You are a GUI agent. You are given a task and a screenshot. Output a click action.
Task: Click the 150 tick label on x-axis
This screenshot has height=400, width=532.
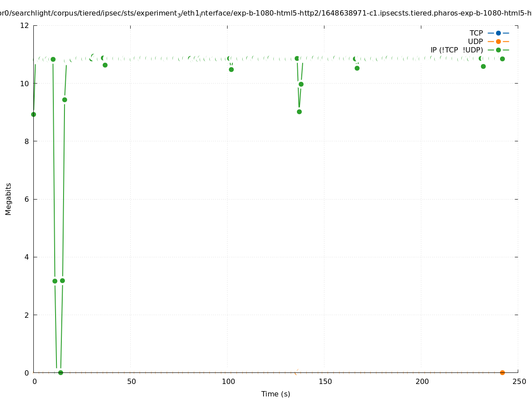325,382
